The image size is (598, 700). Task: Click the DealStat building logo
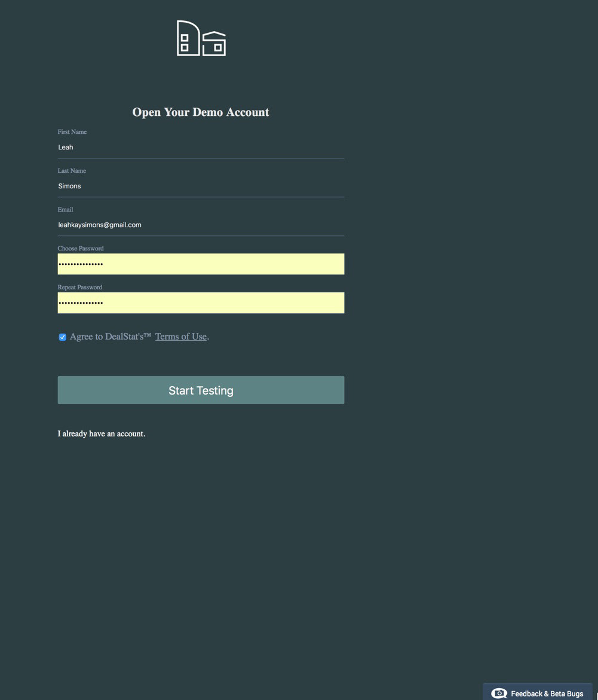point(201,38)
